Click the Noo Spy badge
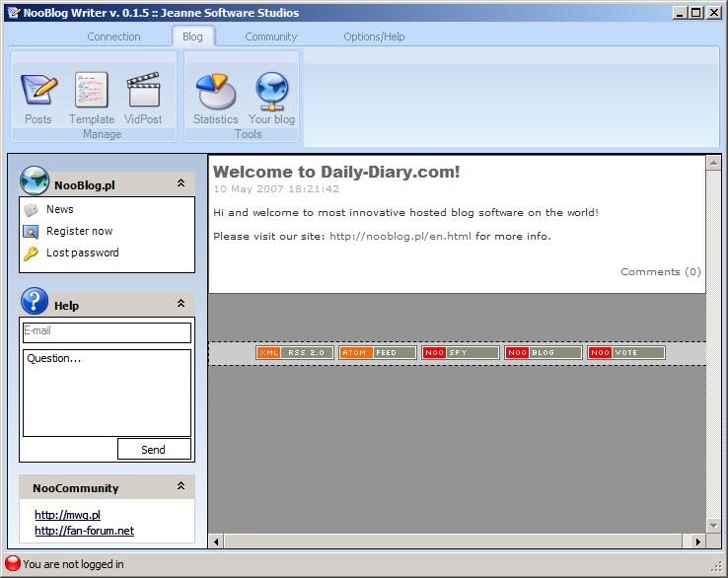This screenshot has width=728, height=578. pyautogui.click(x=460, y=353)
